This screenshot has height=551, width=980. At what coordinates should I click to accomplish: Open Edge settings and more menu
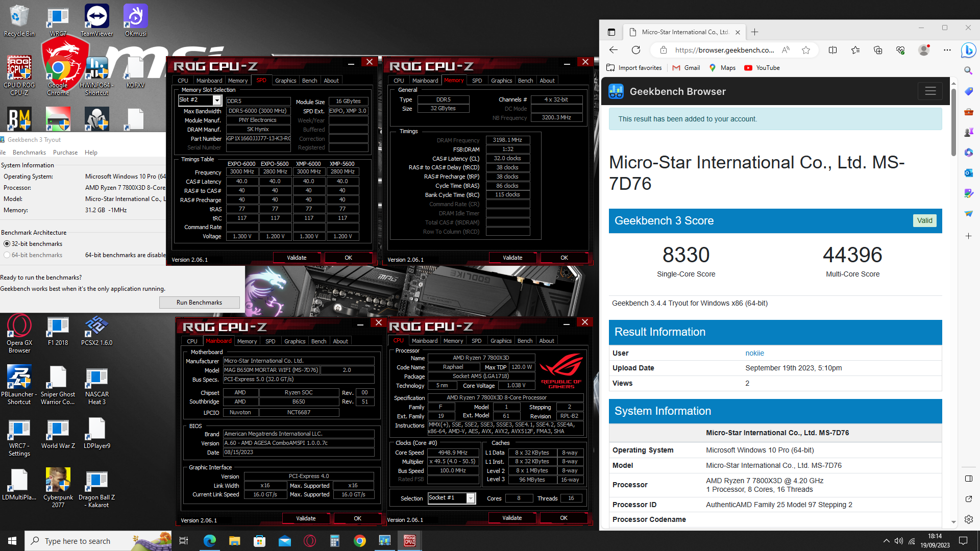click(947, 50)
